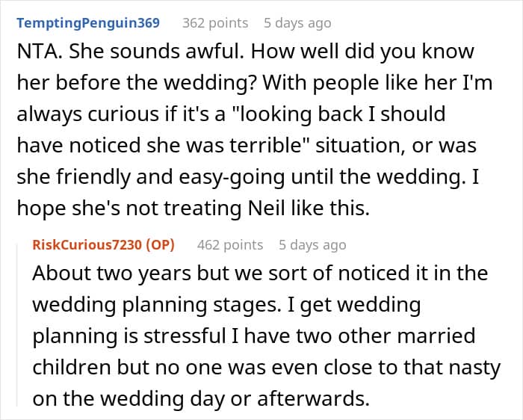Viewport: 523px width, 420px height.
Task: Click the phrase "on the wedding day or afterwards"
Action: (x=200, y=399)
